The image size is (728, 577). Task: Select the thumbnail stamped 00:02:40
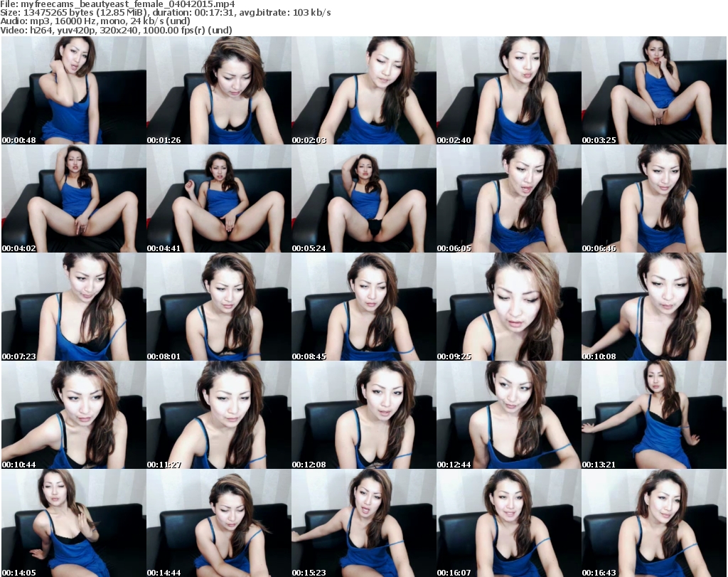pos(509,90)
